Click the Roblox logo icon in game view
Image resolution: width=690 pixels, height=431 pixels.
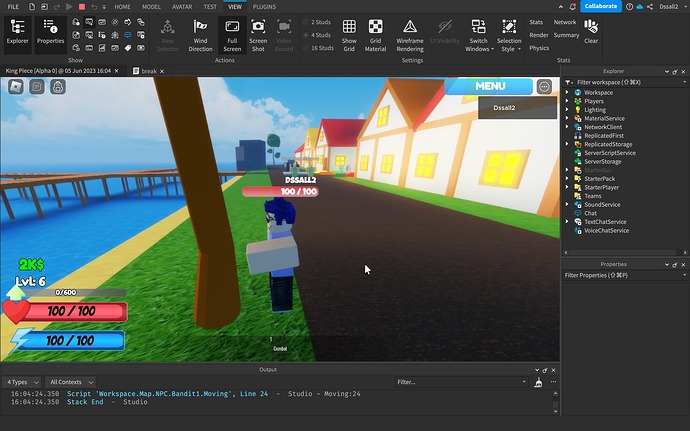pyautogui.click(x=16, y=87)
